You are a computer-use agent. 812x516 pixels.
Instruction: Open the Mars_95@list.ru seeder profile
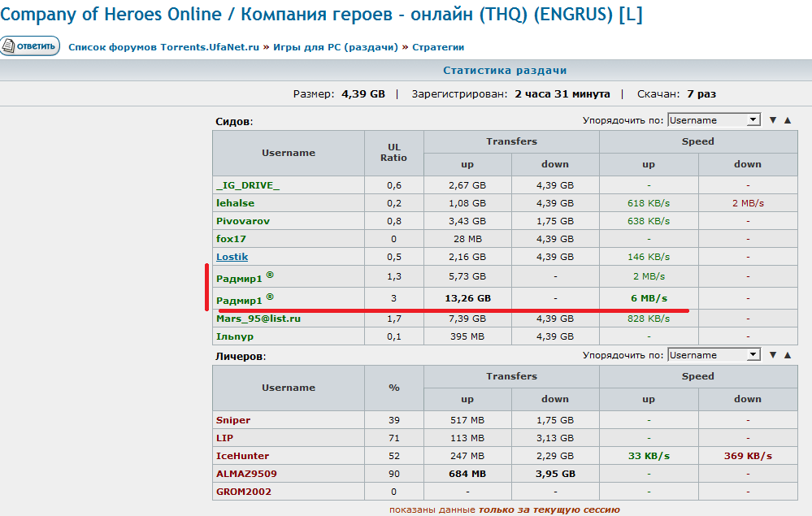point(258,319)
